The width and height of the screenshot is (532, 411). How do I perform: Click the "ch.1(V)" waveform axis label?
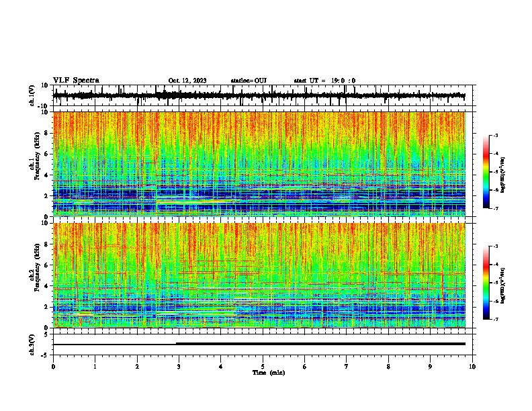click(x=32, y=95)
